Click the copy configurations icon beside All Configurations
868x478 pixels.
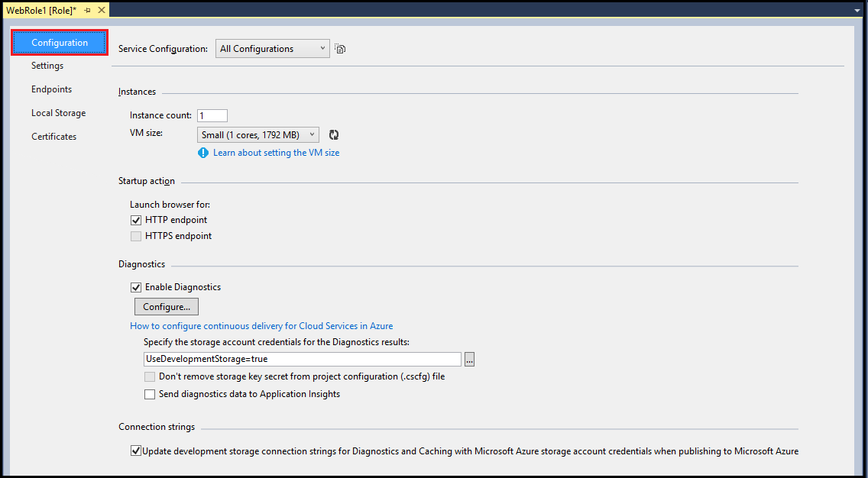tap(339, 48)
